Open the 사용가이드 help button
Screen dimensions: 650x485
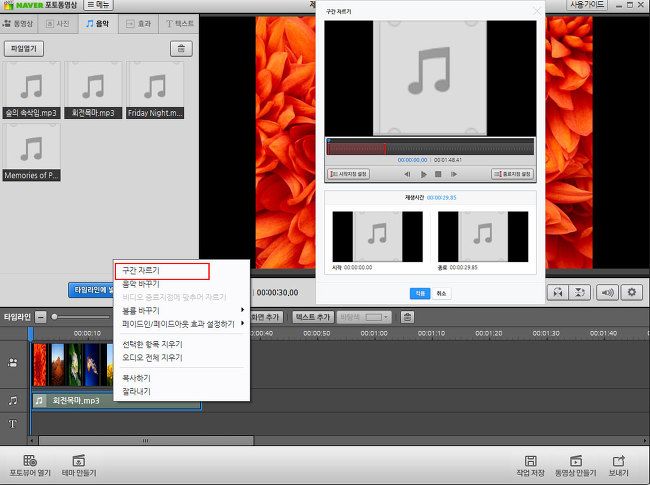click(x=587, y=5)
